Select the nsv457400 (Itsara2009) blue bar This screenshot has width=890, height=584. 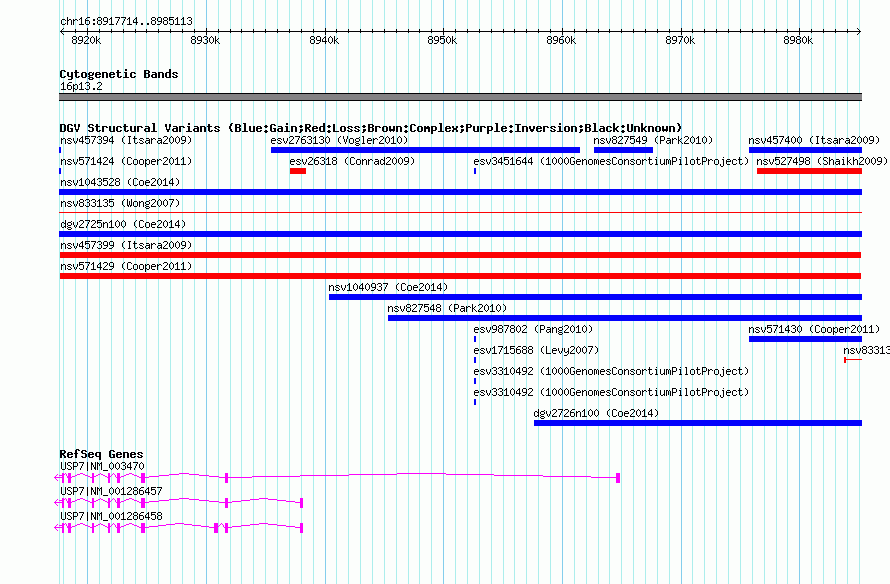(805, 150)
